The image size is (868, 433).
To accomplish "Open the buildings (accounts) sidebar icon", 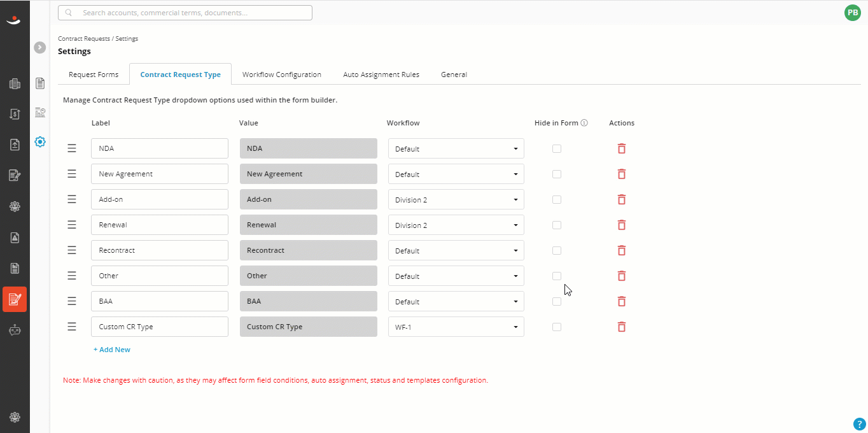I will coord(15,83).
